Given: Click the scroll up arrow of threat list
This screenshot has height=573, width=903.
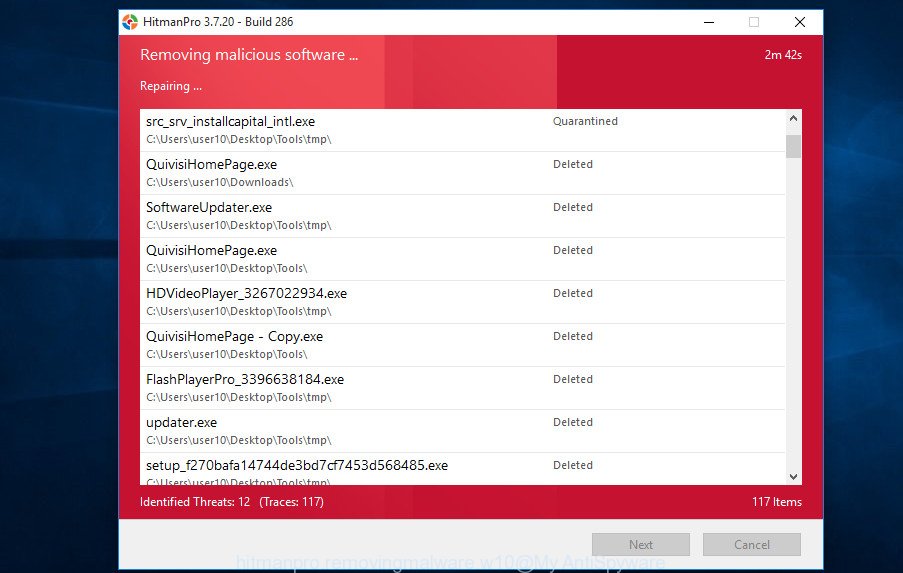Looking at the screenshot, I should tap(793, 118).
